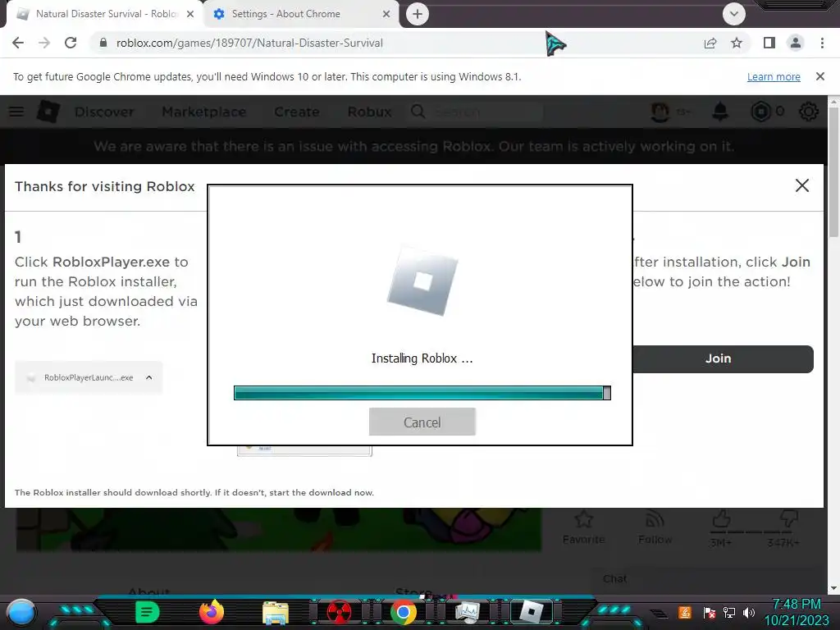Bookmark this page with the star icon
This screenshot has width=840, height=630.
(737, 43)
